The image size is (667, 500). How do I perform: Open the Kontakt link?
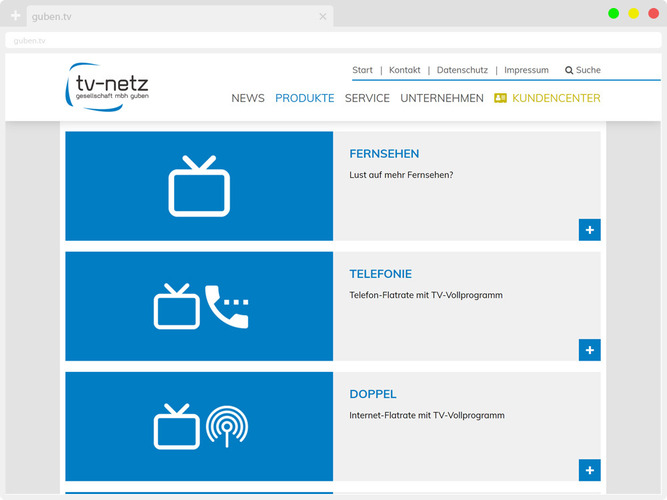[404, 71]
